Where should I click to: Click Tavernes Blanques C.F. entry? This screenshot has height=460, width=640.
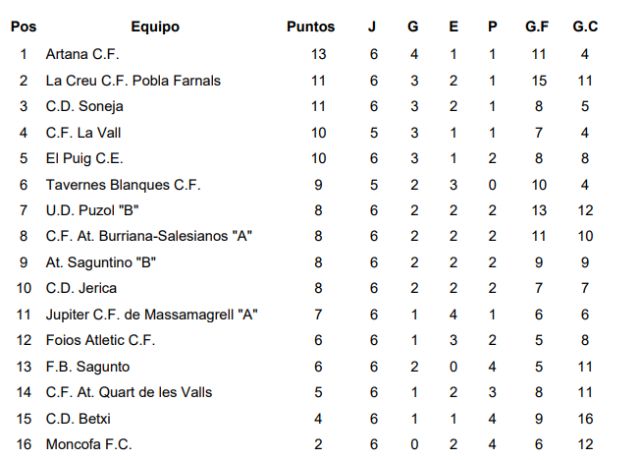pos(123,185)
